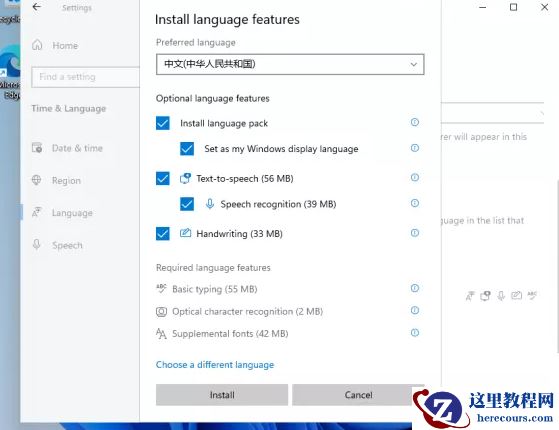This screenshot has width=559, height=430.
Task: Go back using the Settings back arrow
Action: [37, 7]
